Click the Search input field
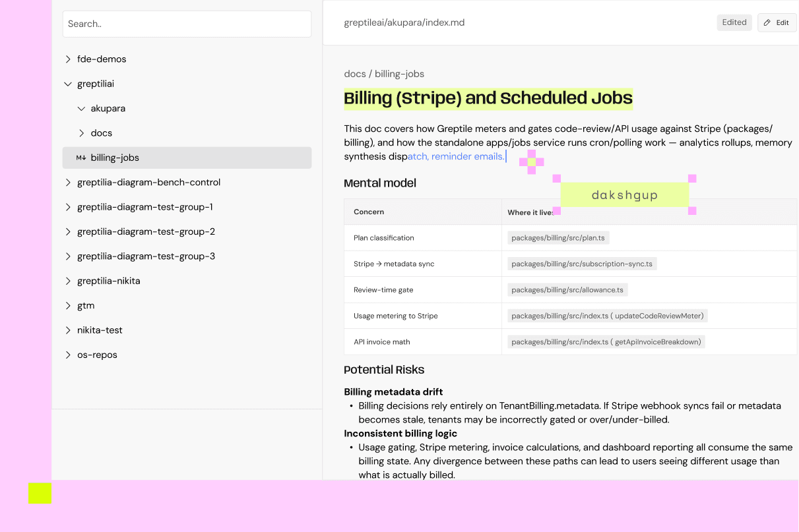Image resolution: width=799 pixels, height=532 pixels. click(187, 24)
